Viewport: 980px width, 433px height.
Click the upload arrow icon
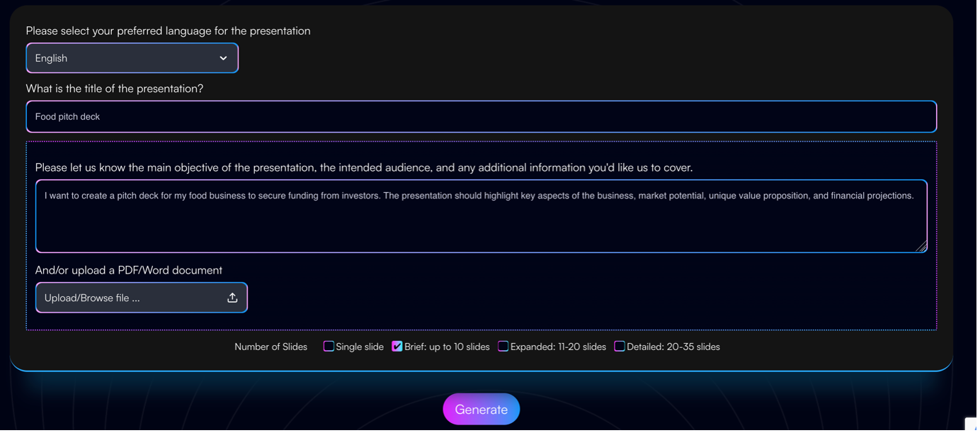point(232,298)
